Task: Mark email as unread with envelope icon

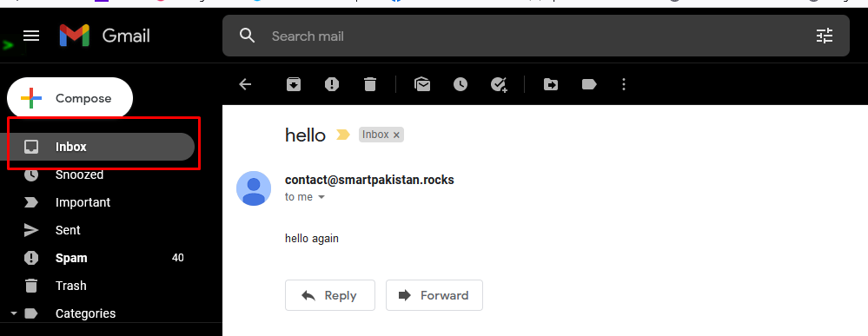Action: [x=422, y=84]
